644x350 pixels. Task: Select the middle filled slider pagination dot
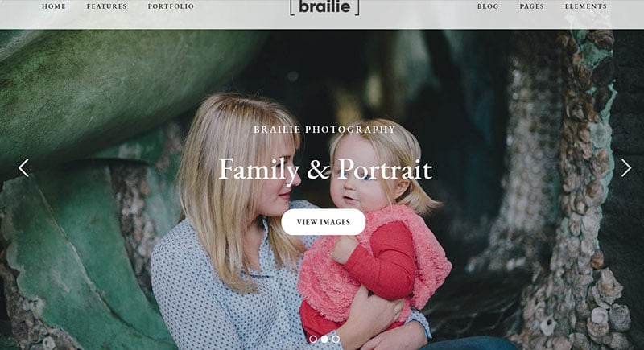click(324, 340)
